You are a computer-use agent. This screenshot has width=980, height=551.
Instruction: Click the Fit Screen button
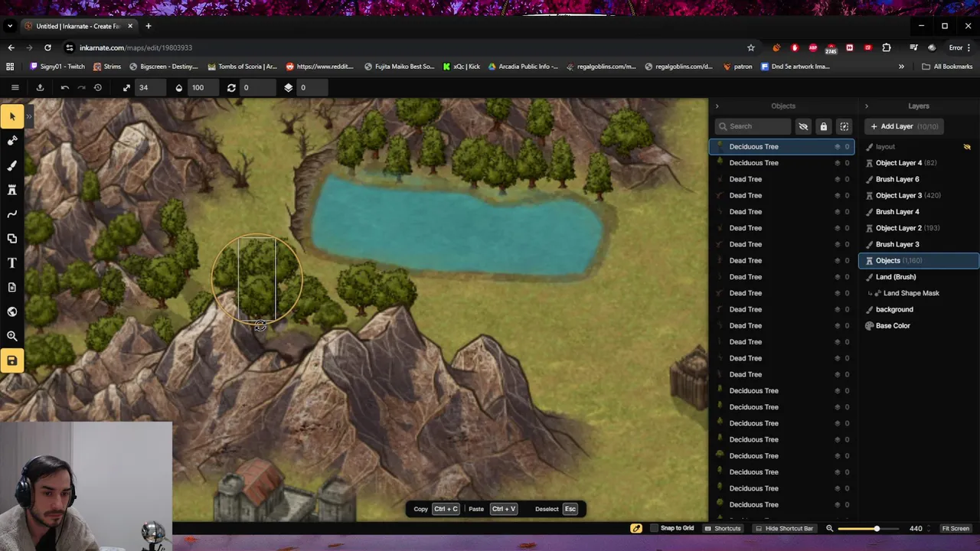point(955,528)
